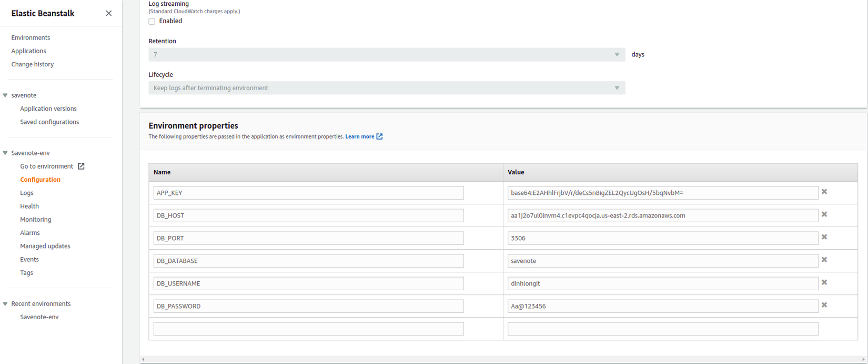Viewport: 868px width, 364px height.
Task: Click the empty new property name field
Action: [308, 329]
